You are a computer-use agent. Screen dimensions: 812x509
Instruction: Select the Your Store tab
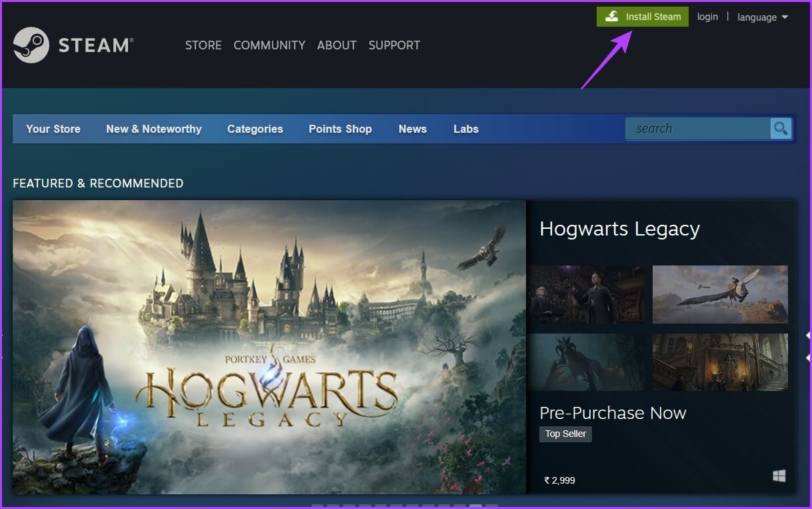(53, 129)
